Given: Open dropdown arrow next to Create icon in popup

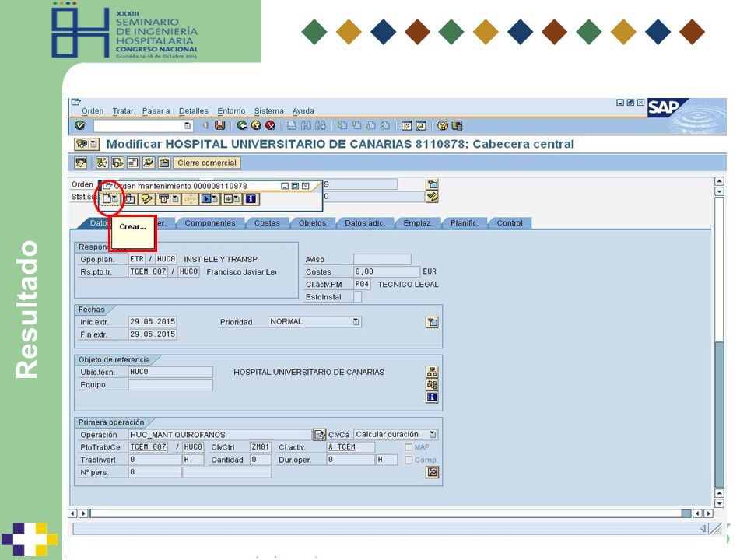Looking at the screenshot, I should (115, 198).
